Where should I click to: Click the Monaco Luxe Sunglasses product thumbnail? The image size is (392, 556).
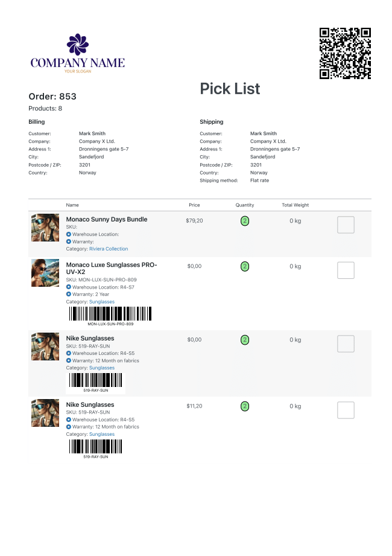pyautogui.click(x=45, y=273)
